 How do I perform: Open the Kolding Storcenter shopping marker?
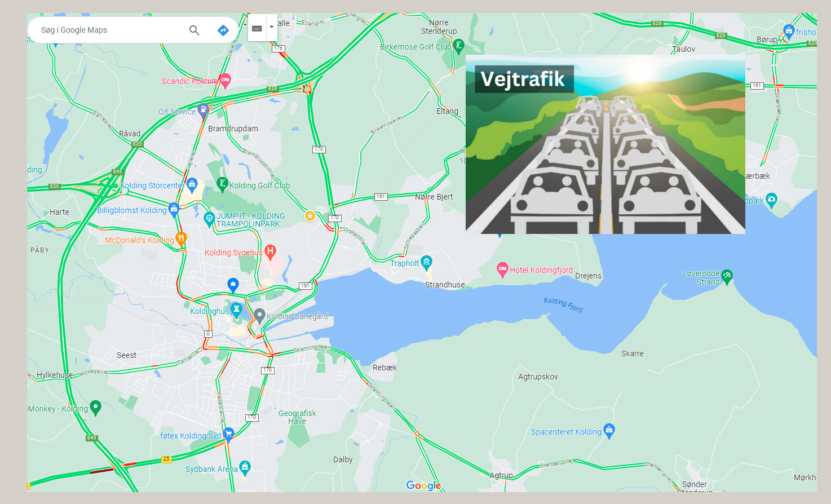pyautogui.click(x=192, y=184)
